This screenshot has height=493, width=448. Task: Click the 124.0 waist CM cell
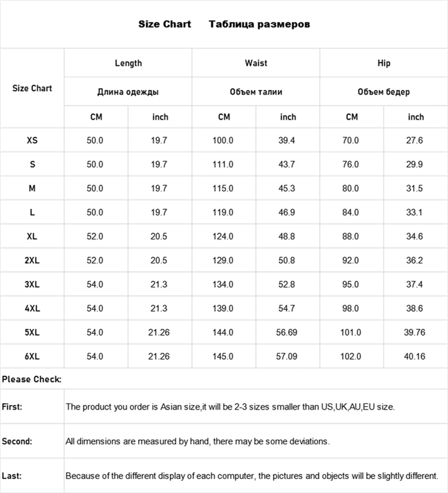click(x=223, y=236)
